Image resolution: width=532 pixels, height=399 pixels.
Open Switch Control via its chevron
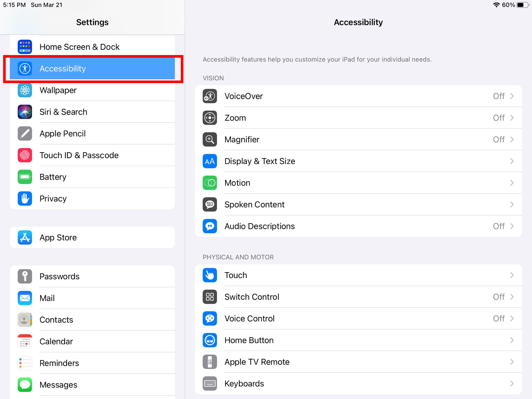pos(512,297)
